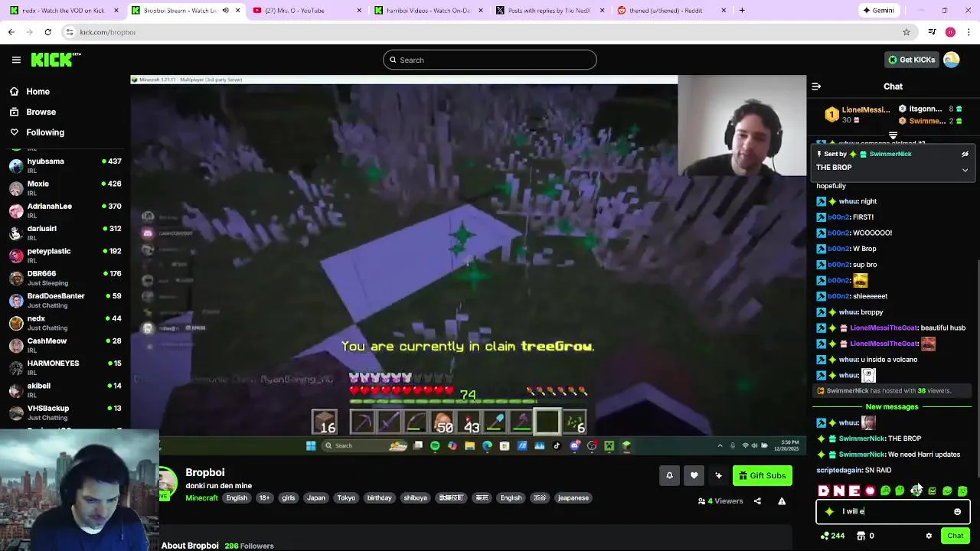
Task: Collapse the chat panel with arrow icon
Action: point(816,86)
